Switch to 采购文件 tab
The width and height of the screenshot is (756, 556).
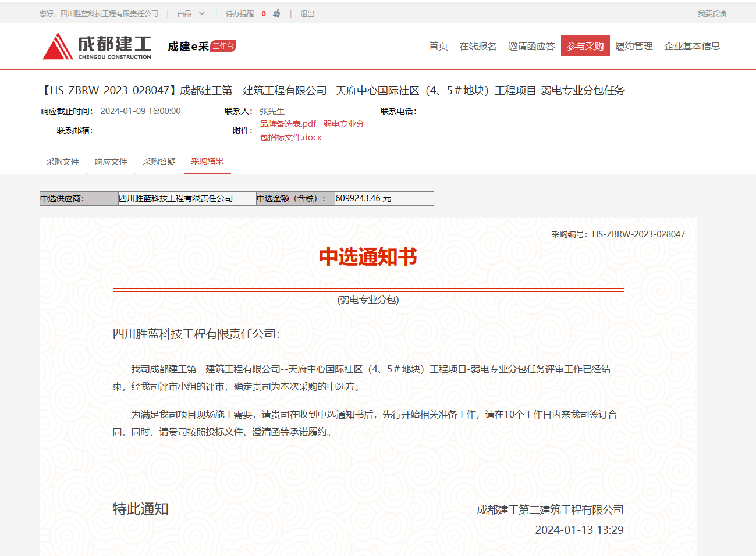[x=62, y=162]
